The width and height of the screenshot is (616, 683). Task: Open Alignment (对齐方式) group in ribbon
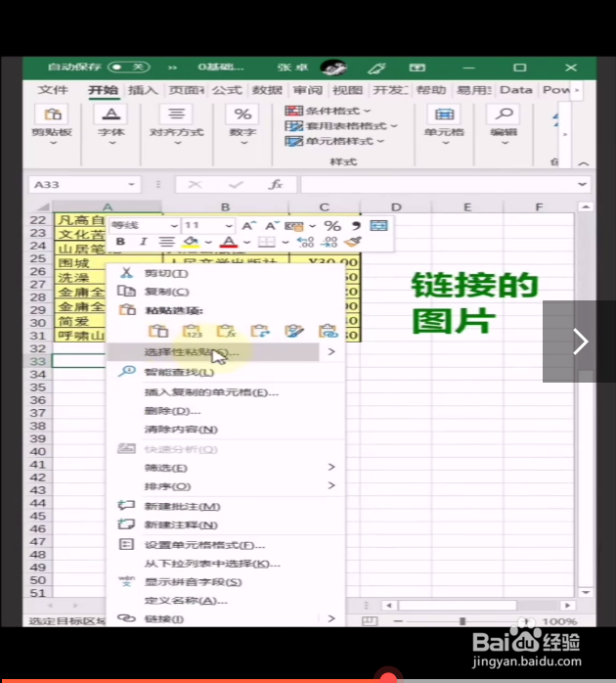click(x=176, y=125)
